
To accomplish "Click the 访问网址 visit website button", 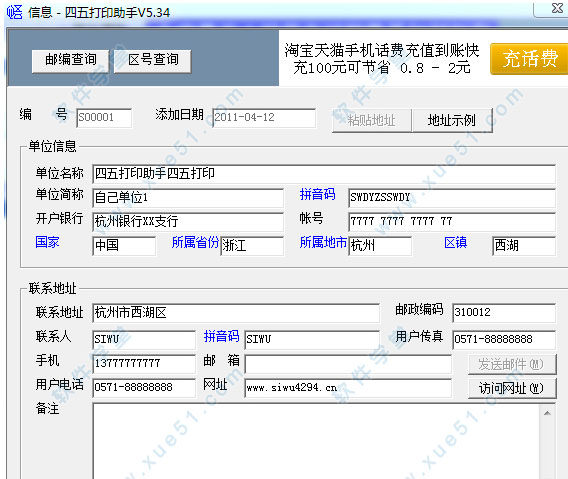I will 512,388.
